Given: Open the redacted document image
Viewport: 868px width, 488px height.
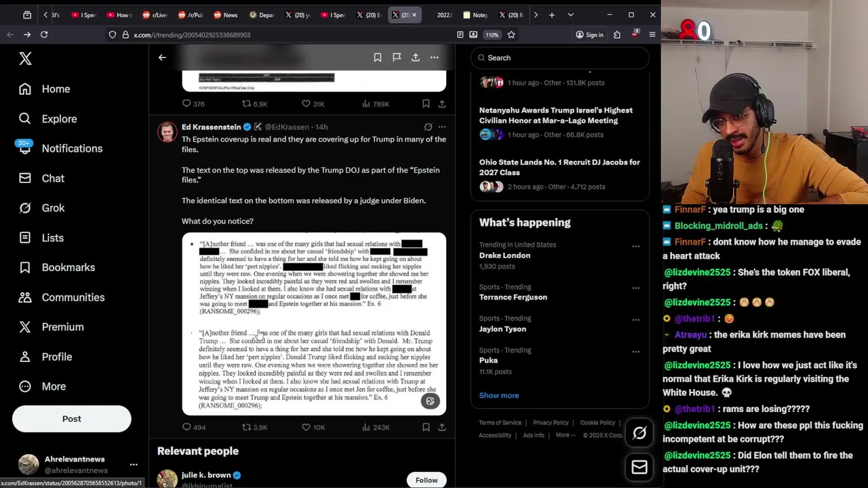Looking at the screenshot, I should [314, 324].
